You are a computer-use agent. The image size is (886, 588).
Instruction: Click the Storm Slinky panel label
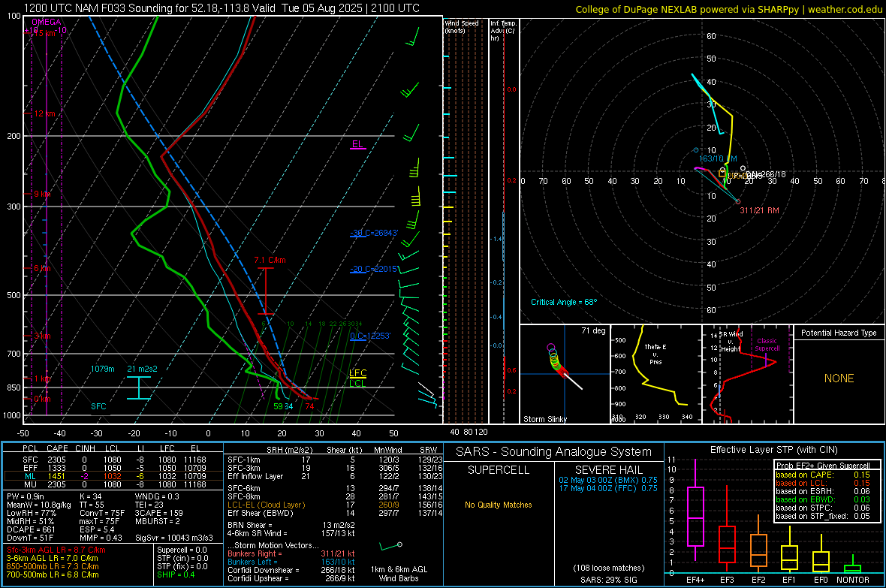(544, 419)
